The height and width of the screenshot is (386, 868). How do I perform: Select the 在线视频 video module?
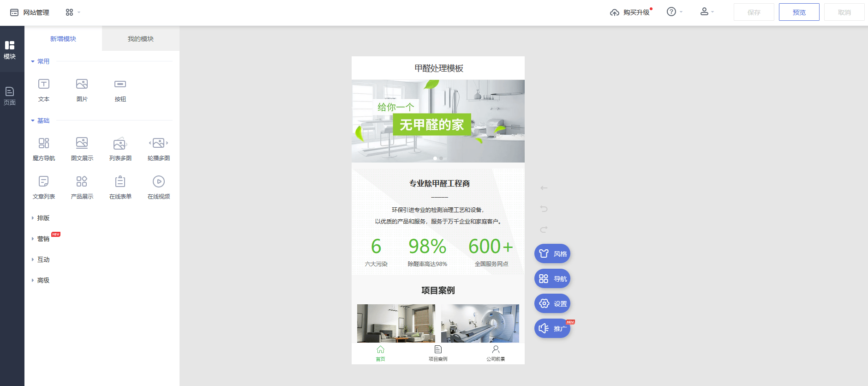pos(159,187)
